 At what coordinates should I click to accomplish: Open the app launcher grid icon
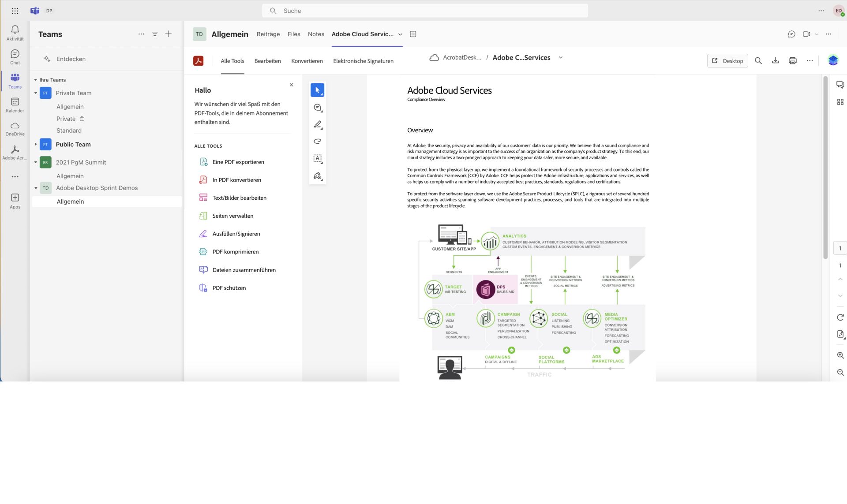click(15, 11)
